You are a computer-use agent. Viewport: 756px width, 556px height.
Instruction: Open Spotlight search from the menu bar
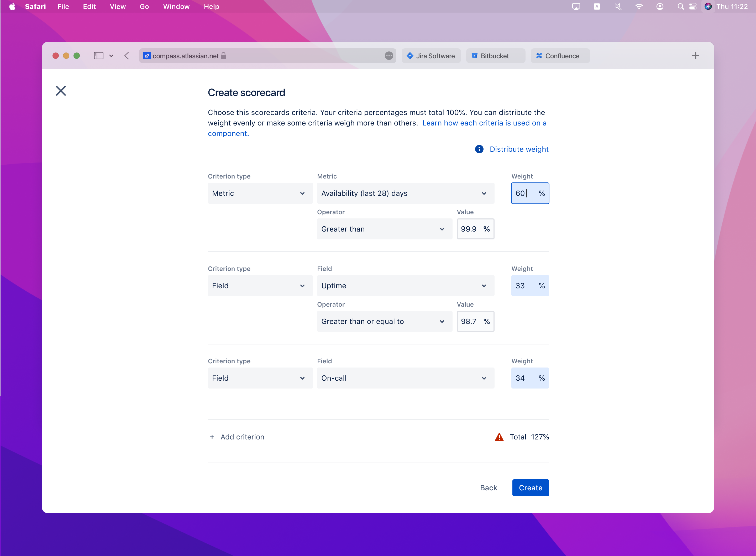pos(680,6)
